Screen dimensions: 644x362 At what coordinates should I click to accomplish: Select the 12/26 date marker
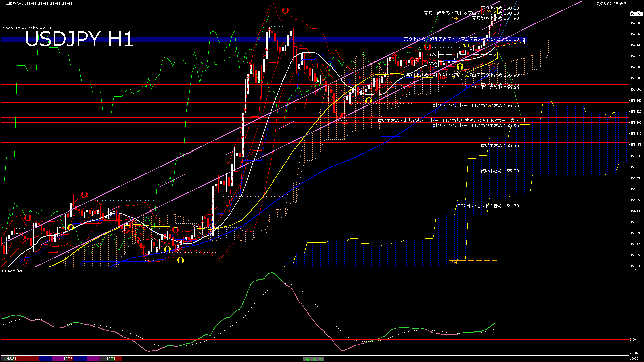click(68, 359)
